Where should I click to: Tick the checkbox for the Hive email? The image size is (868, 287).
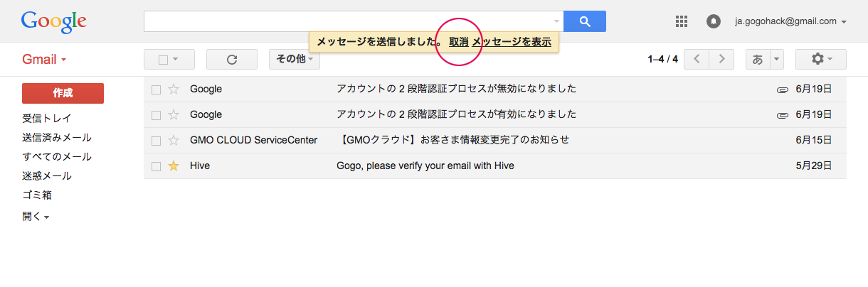(156, 166)
